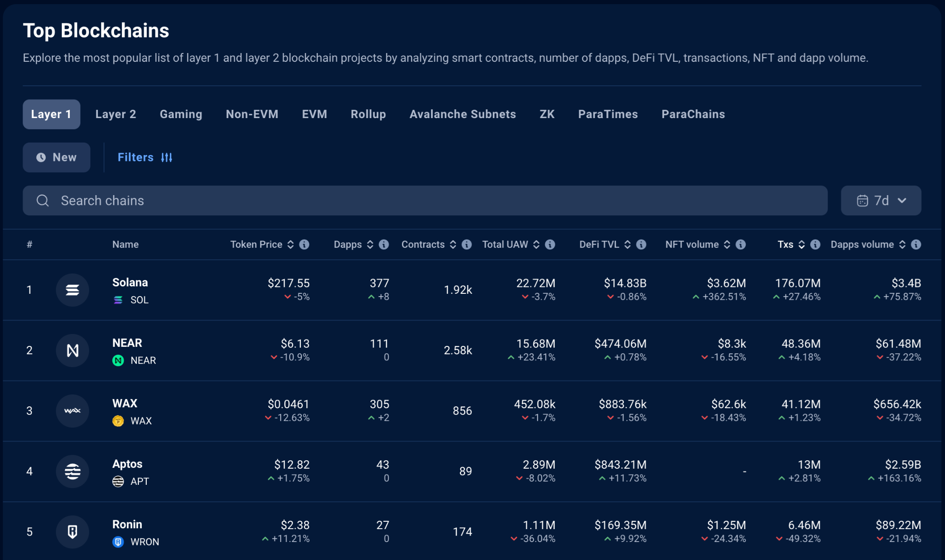This screenshot has height=560, width=945.
Task: Click the WRON token icon
Action: pyautogui.click(x=118, y=542)
